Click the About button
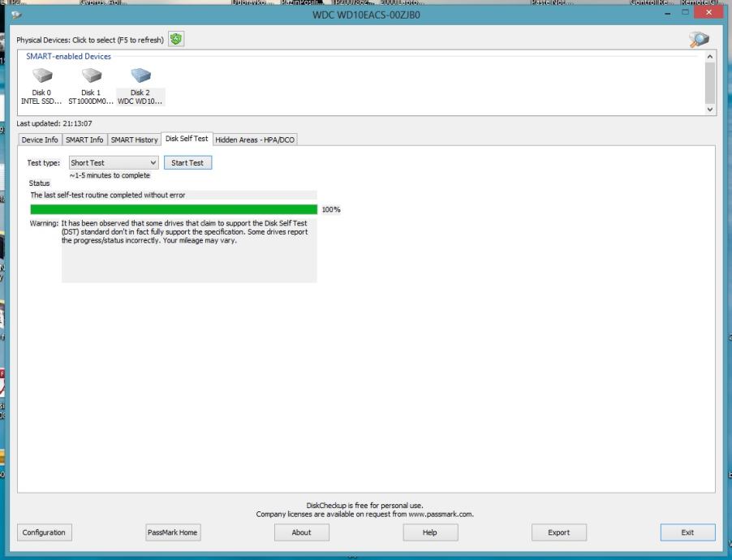This screenshot has height=560, width=732. [302, 532]
